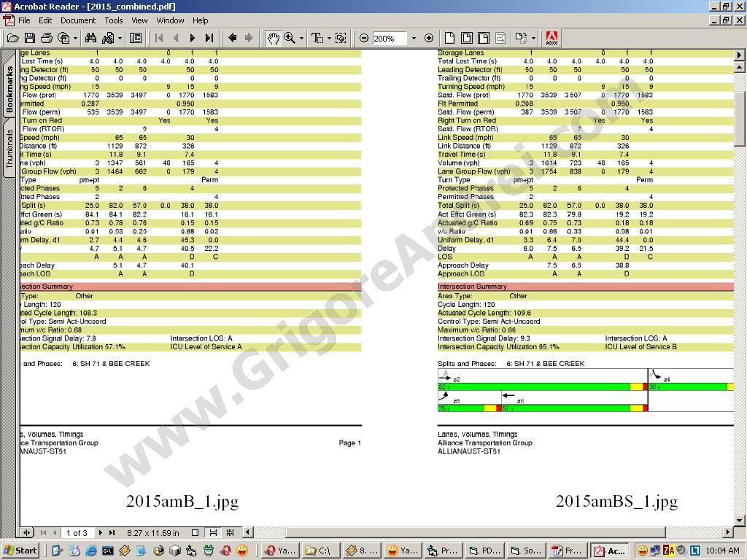Expand the Zoom tool options arrow
The image size is (747, 560).
[301, 38]
